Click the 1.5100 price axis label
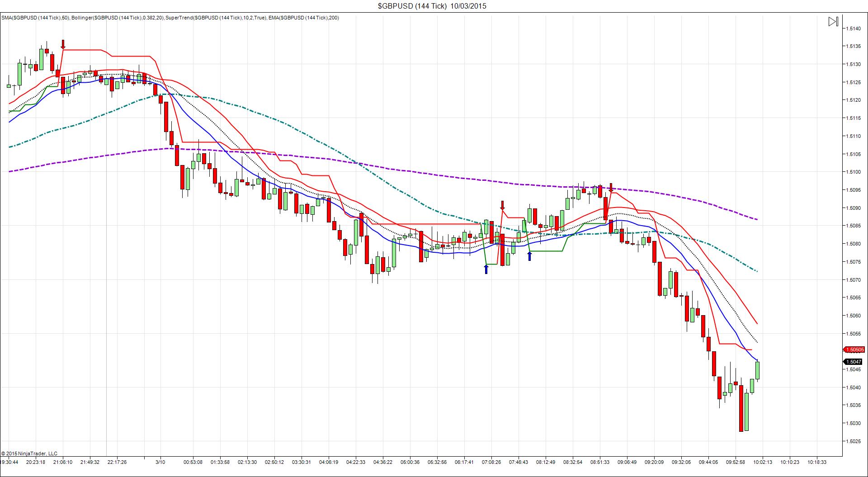 coord(853,172)
